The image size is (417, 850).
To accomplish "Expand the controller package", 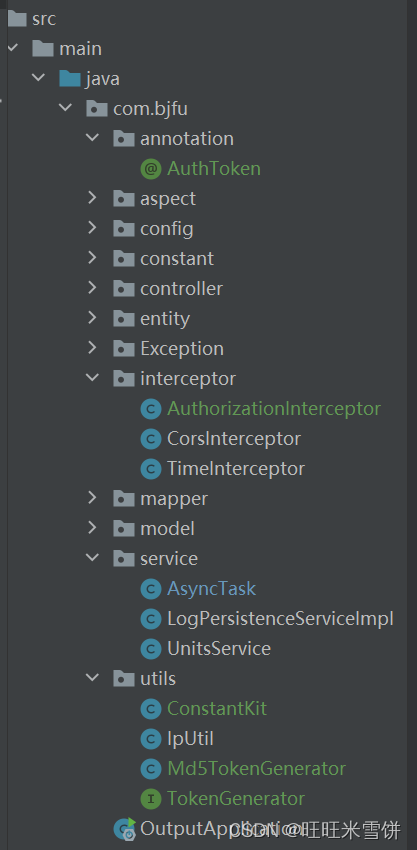I will (x=93, y=288).
